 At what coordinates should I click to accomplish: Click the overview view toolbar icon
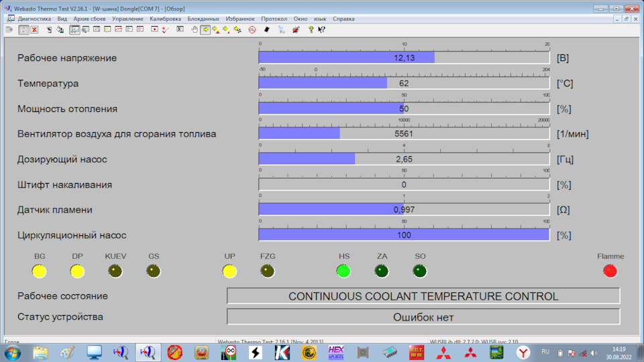point(74,29)
